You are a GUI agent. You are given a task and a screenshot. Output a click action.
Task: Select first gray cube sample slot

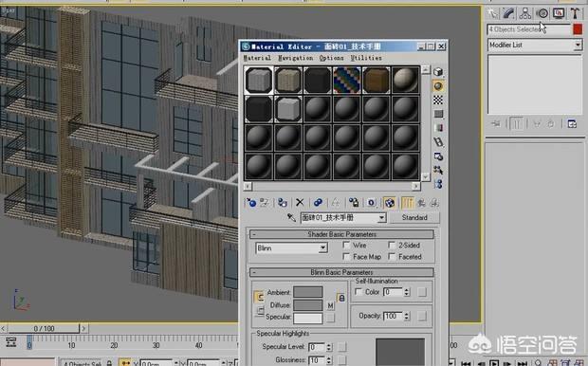click(x=259, y=80)
